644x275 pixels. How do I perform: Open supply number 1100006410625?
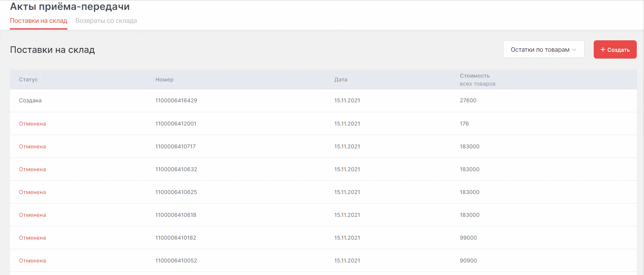176,192
